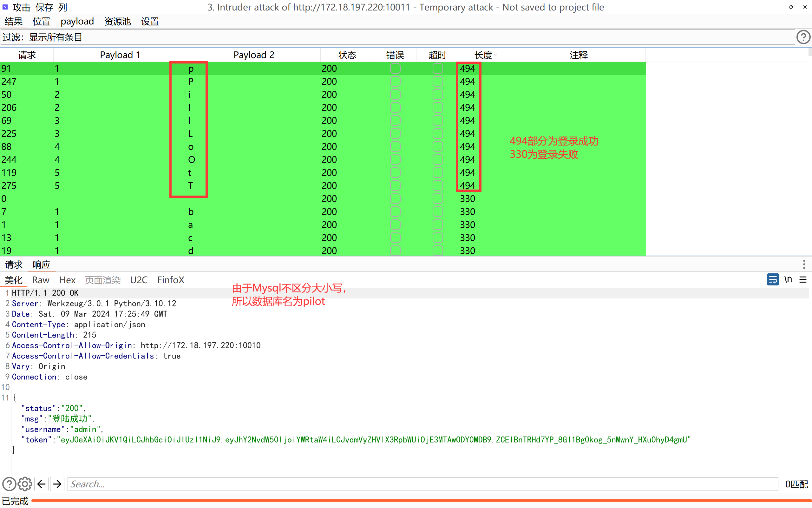Select the row for request 50

tap(323, 95)
